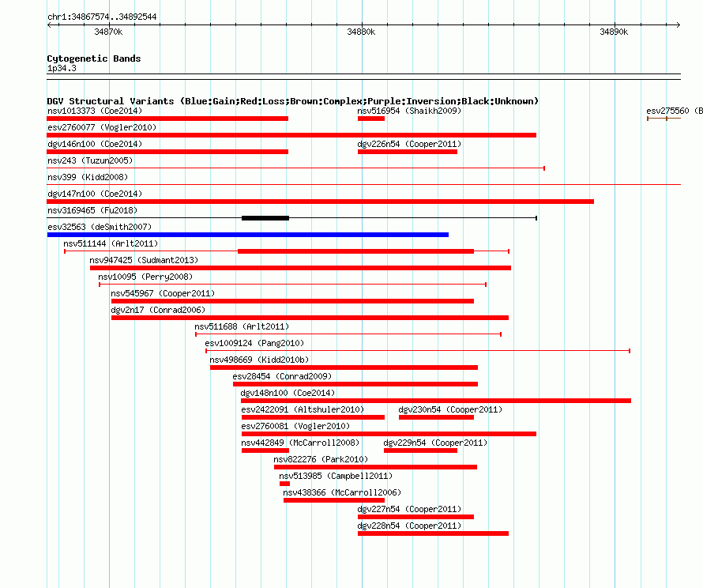Viewport: 703px width, 588px height.
Task: Click the nsv511144 (Arlt2011) label
Action: pos(111,243)
